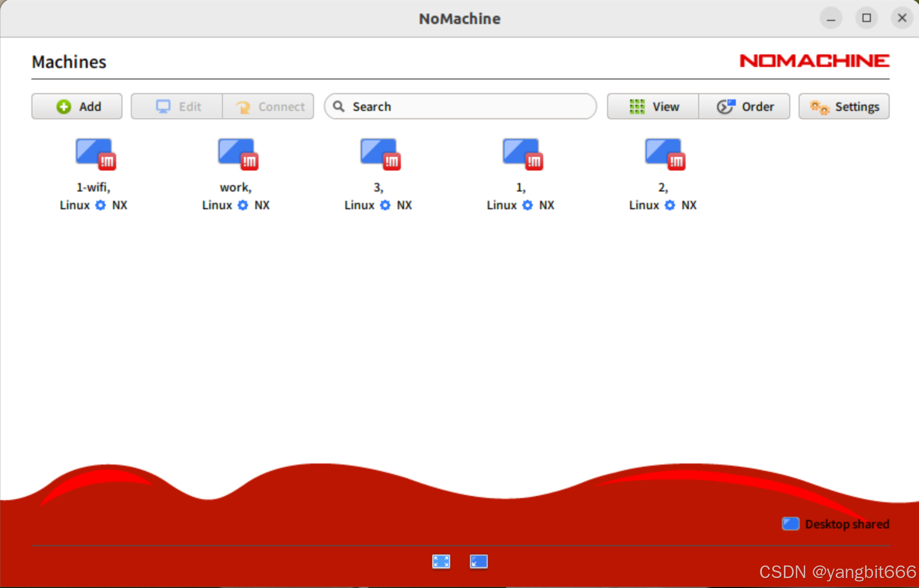The width and height of the screenshot is (919, 588).
Task: Open the Order sorting options
Action: click(744, 106)
